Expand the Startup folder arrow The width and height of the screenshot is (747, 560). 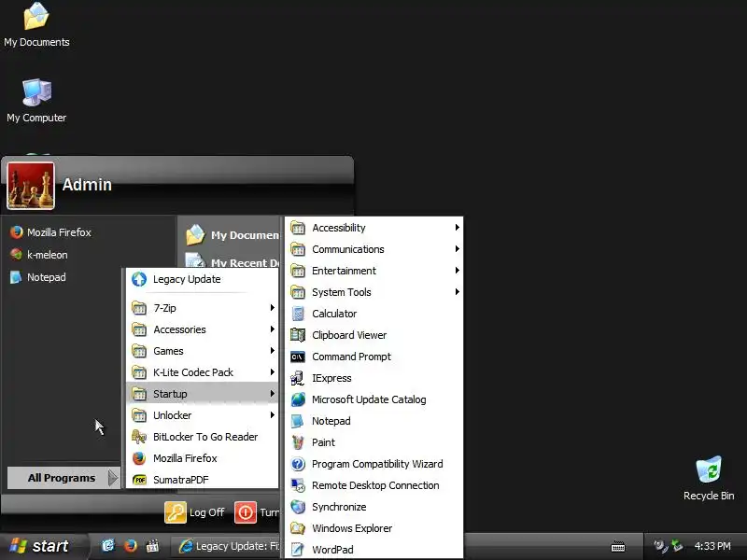[272, 394]
